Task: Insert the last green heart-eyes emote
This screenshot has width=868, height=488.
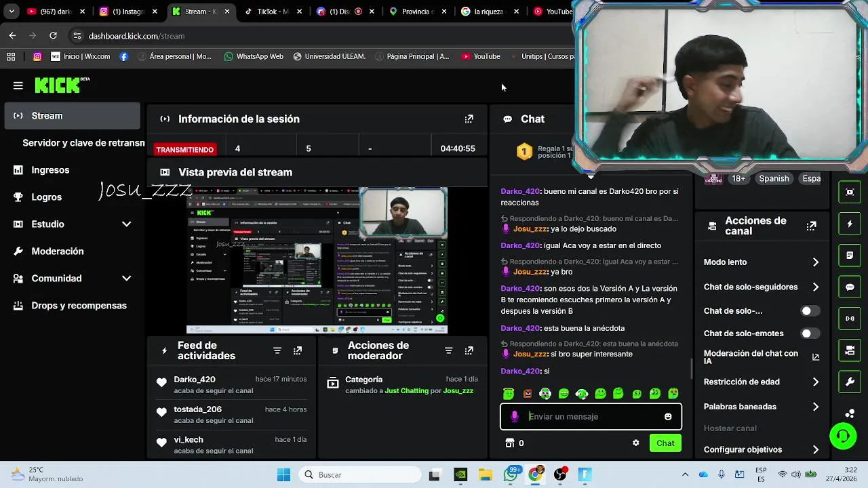Action: pyautogui.click(x=673, y=393)
